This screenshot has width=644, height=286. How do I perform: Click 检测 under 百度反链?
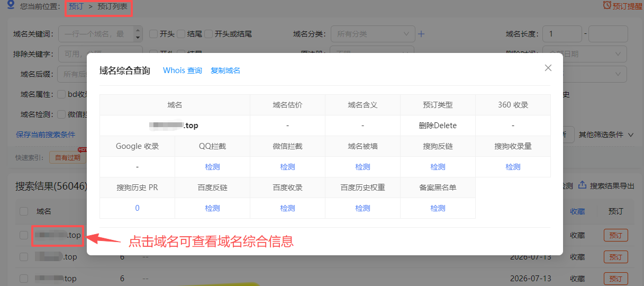point(212,208)
